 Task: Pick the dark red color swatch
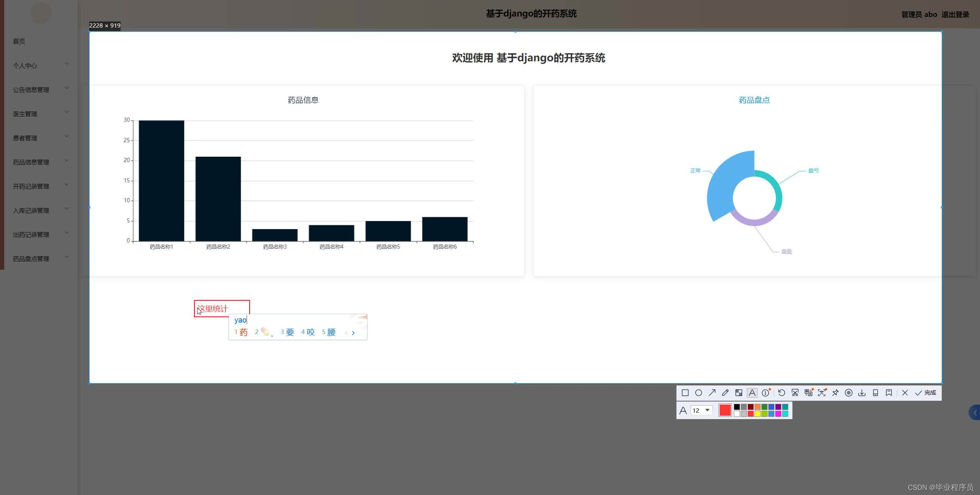751,407
